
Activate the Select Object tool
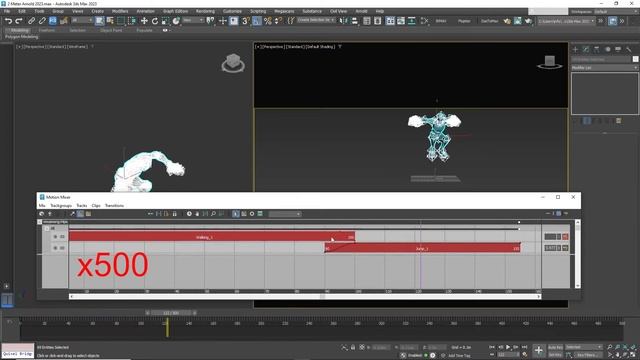pyautogui.click(x=99, y=21)
